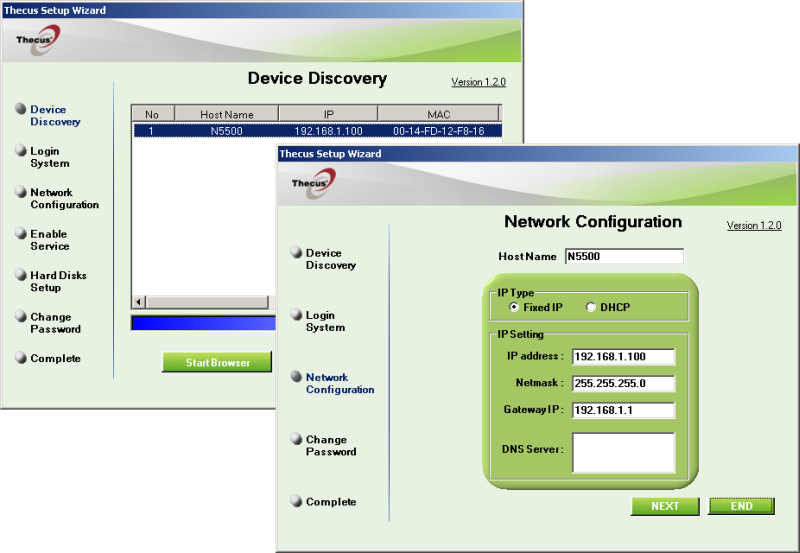Click the bullet beside Hard Disks Setup step
Image resolution: width=800 pixels, height=553 pixels.
tap(20, 274)
